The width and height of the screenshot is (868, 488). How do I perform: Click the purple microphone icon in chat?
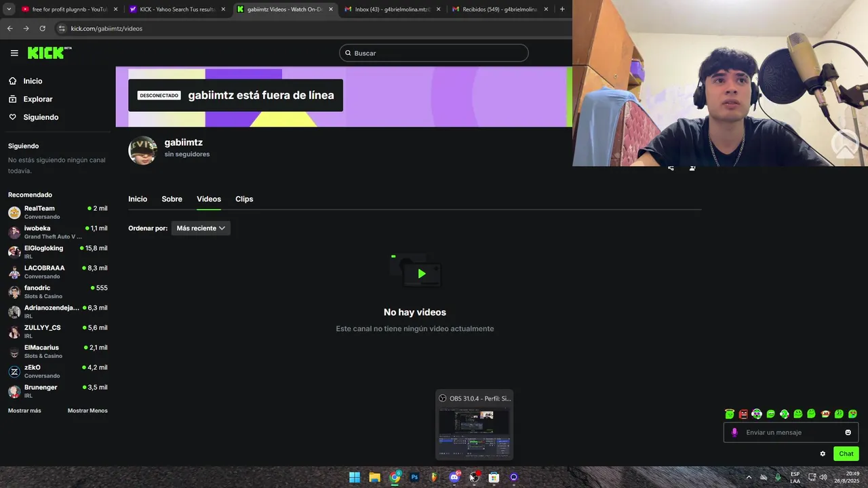(x=734, y=432)
